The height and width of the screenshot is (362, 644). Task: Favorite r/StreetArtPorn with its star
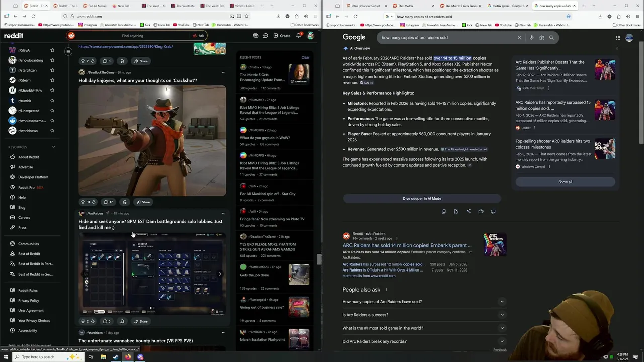coord(52,90)
